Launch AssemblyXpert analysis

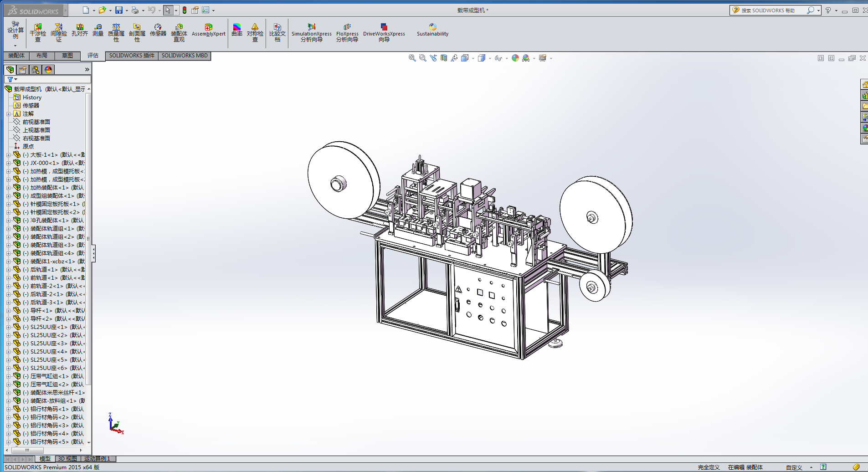(208, 30)
